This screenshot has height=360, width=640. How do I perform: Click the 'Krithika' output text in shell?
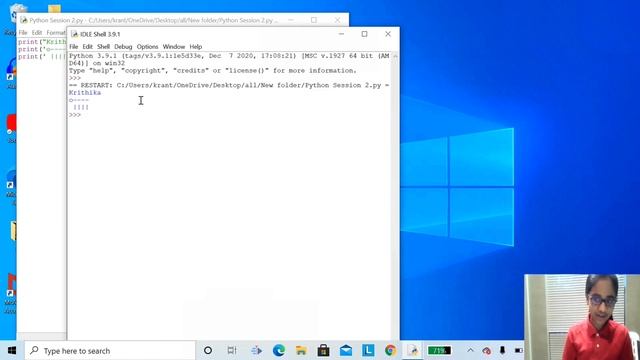(85, 93)
